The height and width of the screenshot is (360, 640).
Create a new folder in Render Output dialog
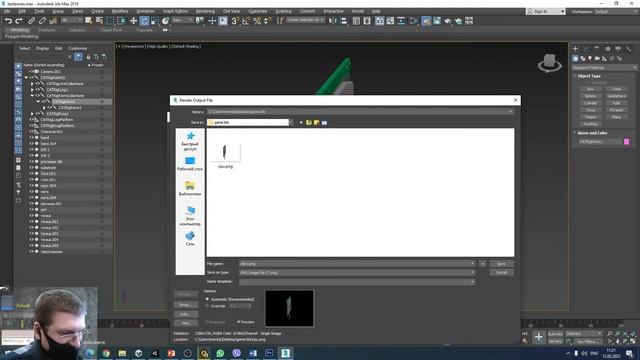tap(316, 122)
